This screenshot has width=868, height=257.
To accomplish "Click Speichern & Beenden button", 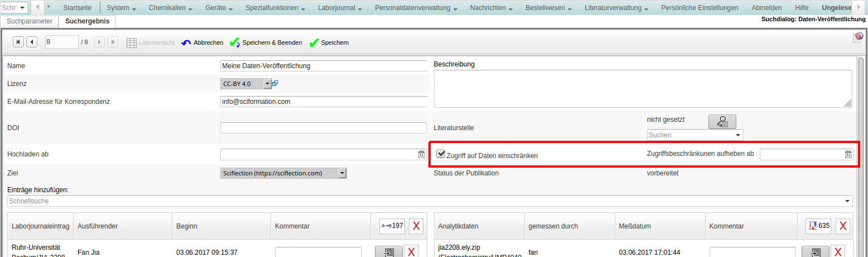I will pos(266,42).
